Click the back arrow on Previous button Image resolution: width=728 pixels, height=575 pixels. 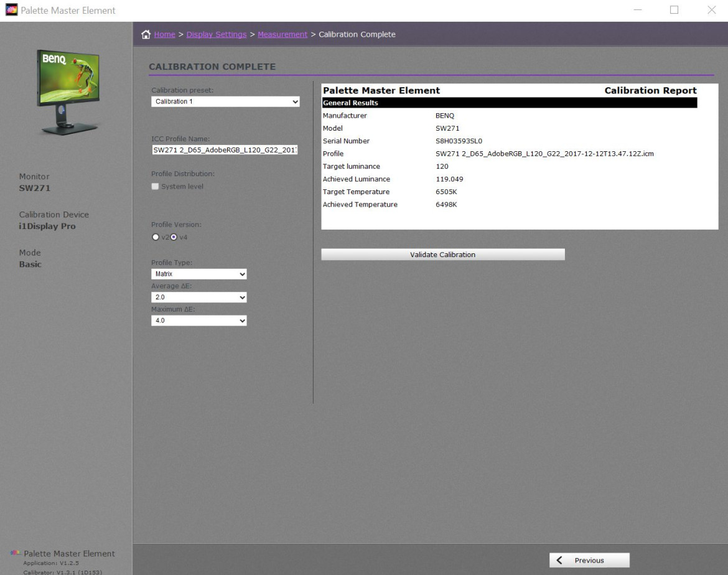(559, 560)
